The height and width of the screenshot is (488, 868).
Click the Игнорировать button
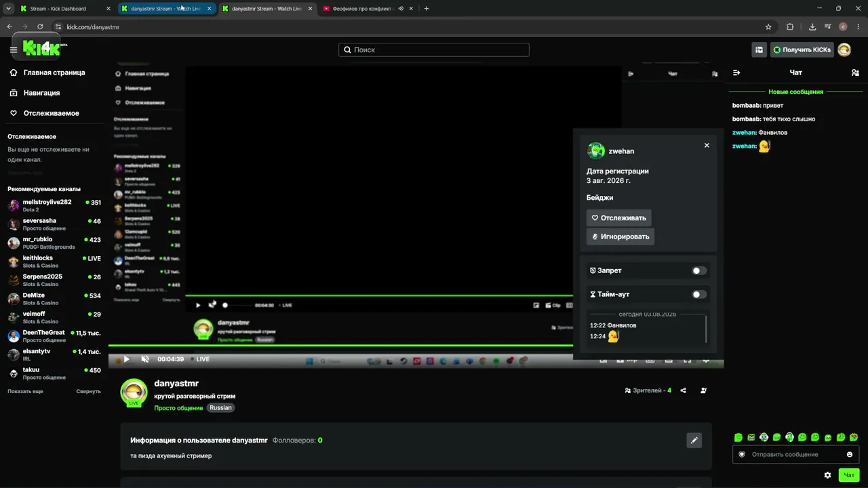pos(620,237)
